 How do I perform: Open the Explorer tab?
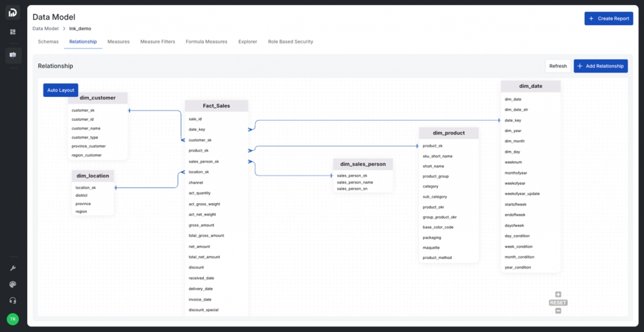click(x=247, y=41)
